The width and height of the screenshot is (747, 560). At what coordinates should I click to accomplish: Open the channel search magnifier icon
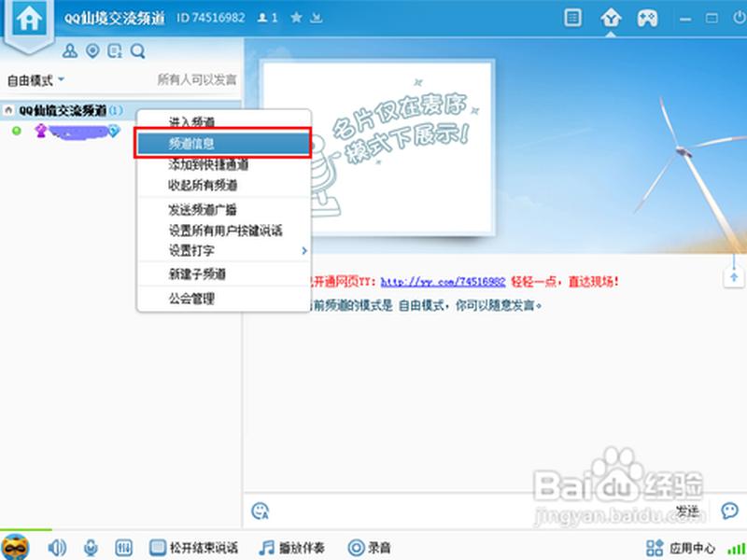(137, 50)
